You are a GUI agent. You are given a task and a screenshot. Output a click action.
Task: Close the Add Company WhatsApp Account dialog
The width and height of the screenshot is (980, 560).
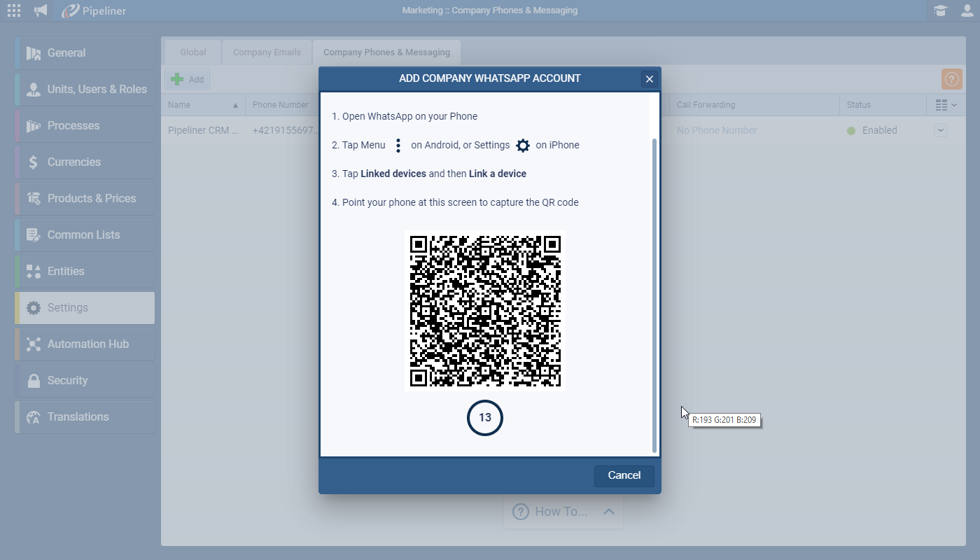(649, 79)
